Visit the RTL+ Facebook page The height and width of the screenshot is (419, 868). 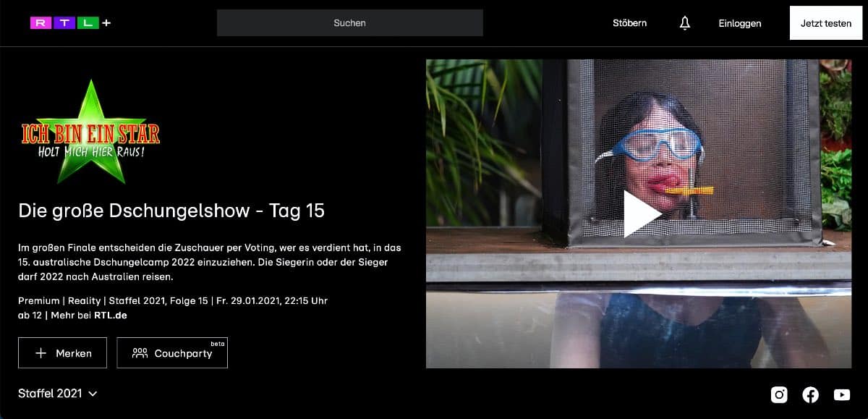tap(811, 394)
